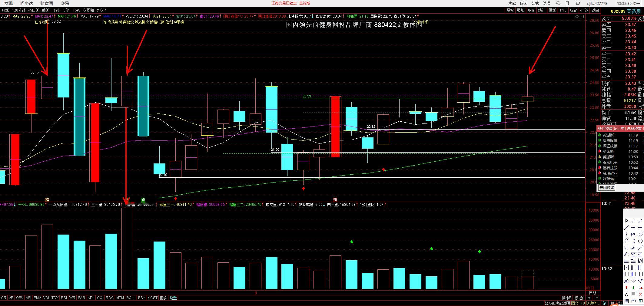Screen dimensions: 644x306
Task: Select the grey rectangle drawing tool
Action: tap(633, 294)
